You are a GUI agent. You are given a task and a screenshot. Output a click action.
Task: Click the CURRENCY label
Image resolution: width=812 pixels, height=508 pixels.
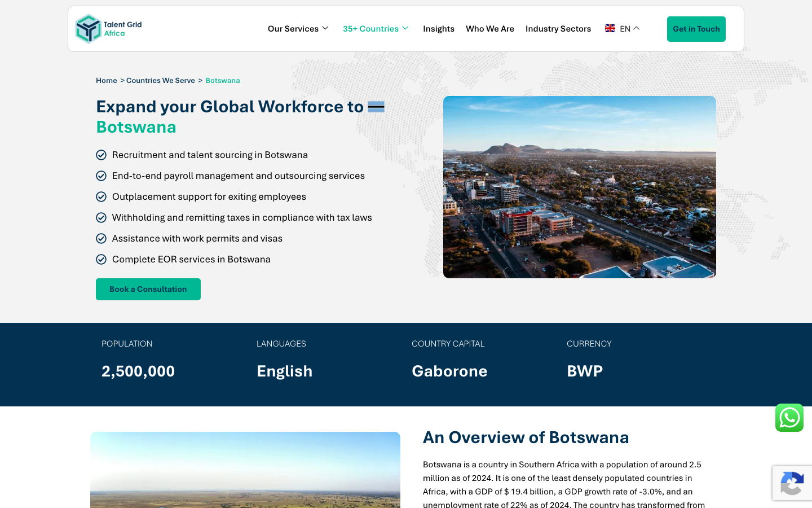(x=589, y=344)
